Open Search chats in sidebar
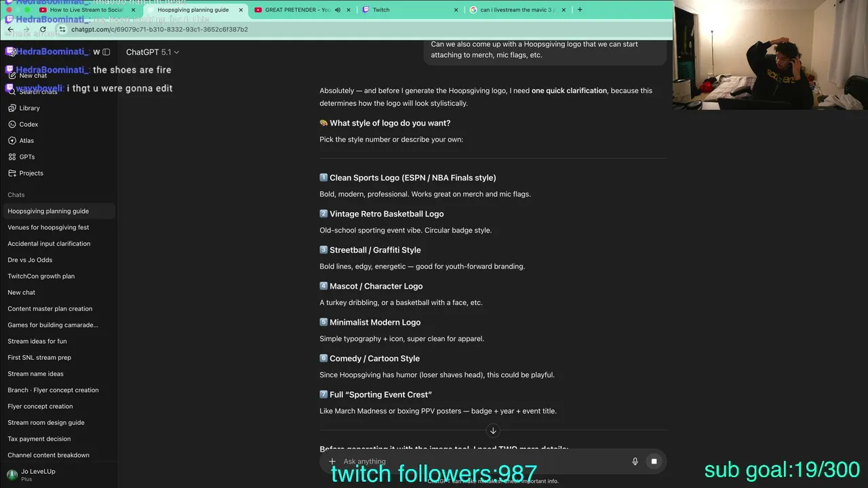Viewport: 868px width, 488px height. [x=58, y=91]
